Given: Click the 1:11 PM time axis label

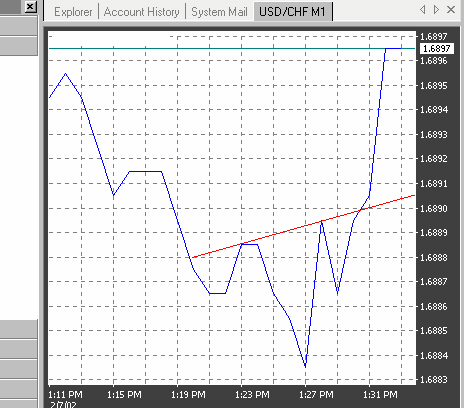Looking at the screenshot, I should pos(65,395).
